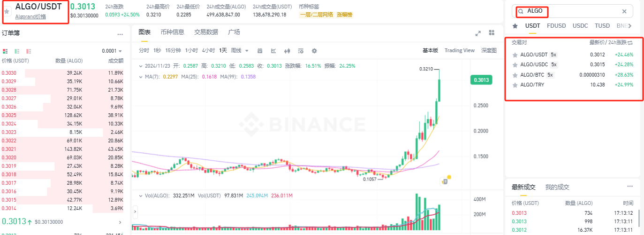Expand the chart to fullscreen
The height and width of the screenshot is (235, 644).
tap(478, 33)
